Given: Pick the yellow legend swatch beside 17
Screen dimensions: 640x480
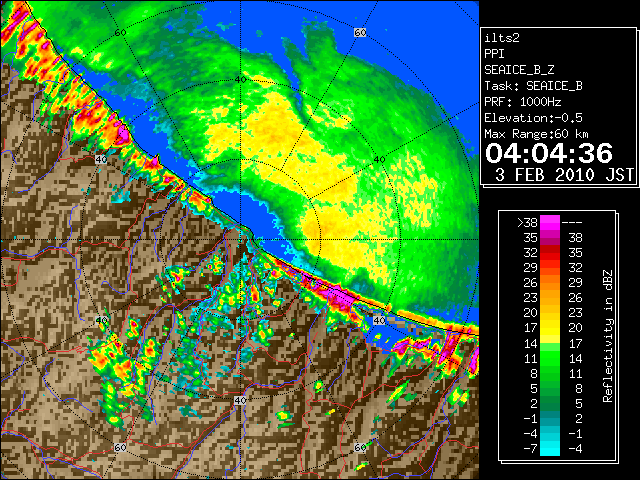Looking at the screenshot, I should tap(550, 328).
